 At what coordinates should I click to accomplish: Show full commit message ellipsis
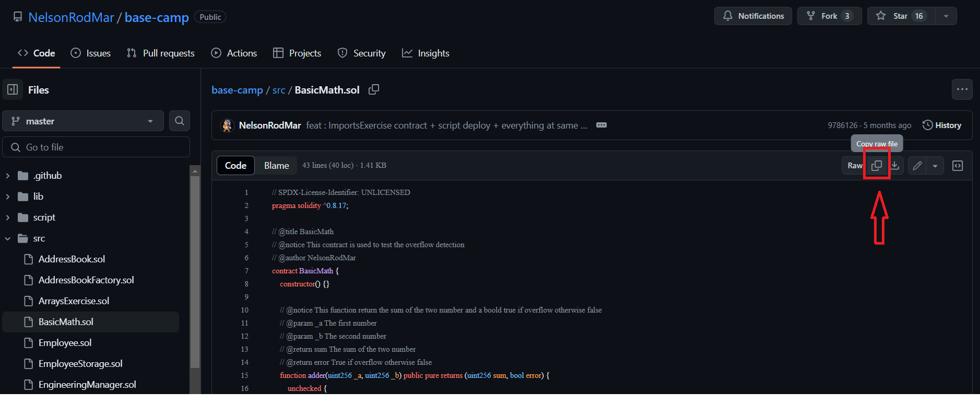coord(601,125)
